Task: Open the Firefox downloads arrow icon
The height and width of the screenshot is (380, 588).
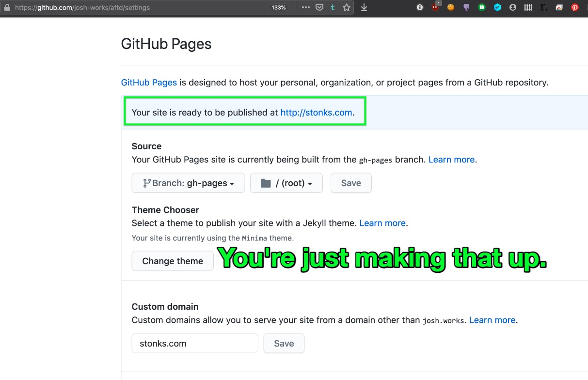Action: (x=364, y=8)
